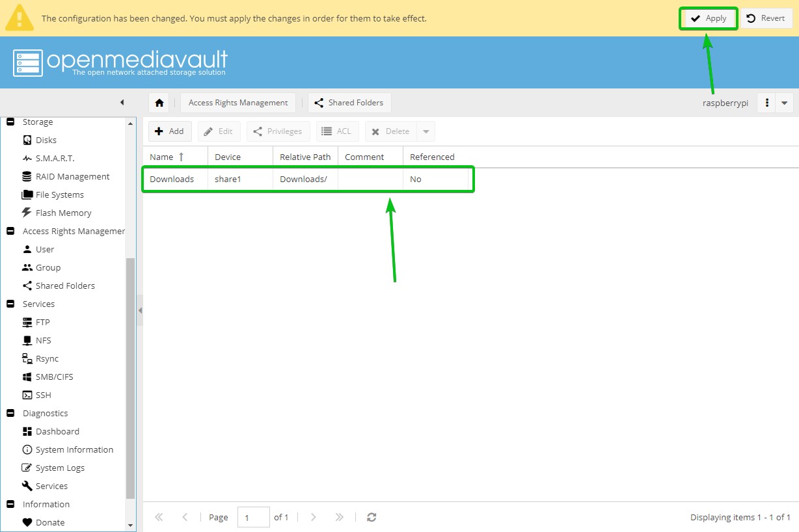Collapse the Storage tree section
This screenshot has height=532, width=799.
point(10,122)
